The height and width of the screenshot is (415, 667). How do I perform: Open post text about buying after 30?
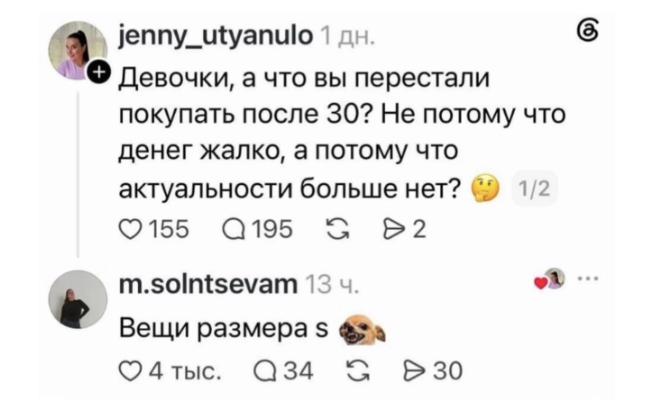point(342,133)
